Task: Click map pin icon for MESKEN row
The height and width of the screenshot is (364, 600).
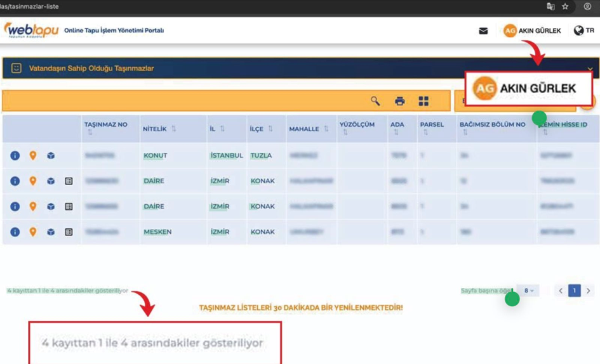Action: tap(33, 232)
